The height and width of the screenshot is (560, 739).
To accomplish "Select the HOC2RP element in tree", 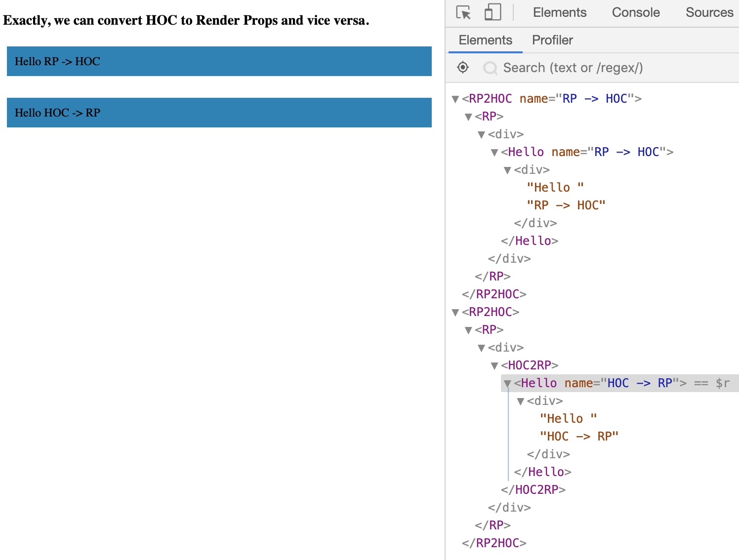I will pos(530,365).
